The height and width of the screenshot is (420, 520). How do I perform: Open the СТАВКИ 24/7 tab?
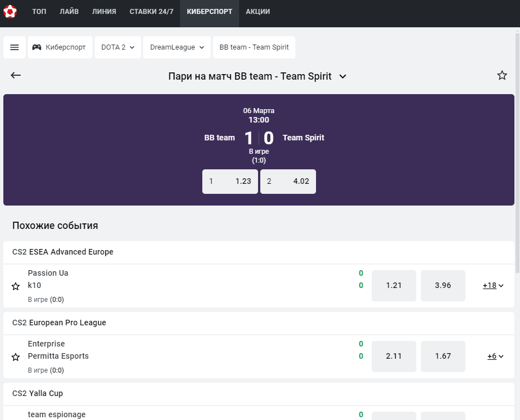(x=151, y=12)
